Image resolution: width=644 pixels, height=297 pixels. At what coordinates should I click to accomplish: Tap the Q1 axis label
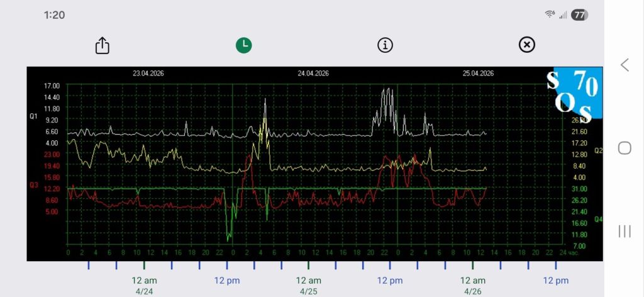tap(33, 116)
